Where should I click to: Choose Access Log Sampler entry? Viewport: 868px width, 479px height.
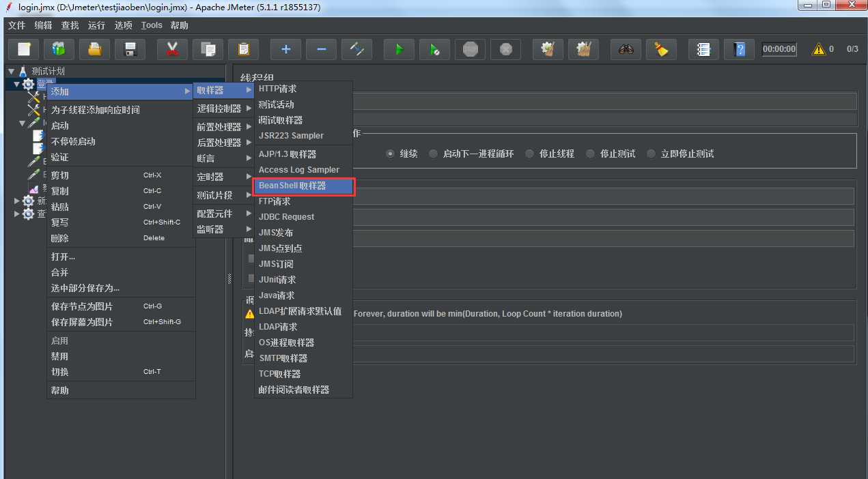click(x=304, y=170)
